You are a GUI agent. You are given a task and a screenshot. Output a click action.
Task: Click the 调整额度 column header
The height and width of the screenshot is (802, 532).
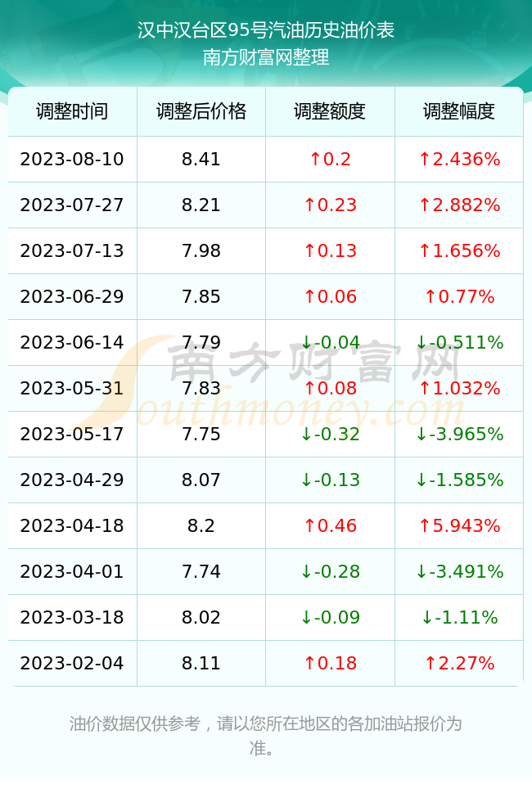[330, 111]
